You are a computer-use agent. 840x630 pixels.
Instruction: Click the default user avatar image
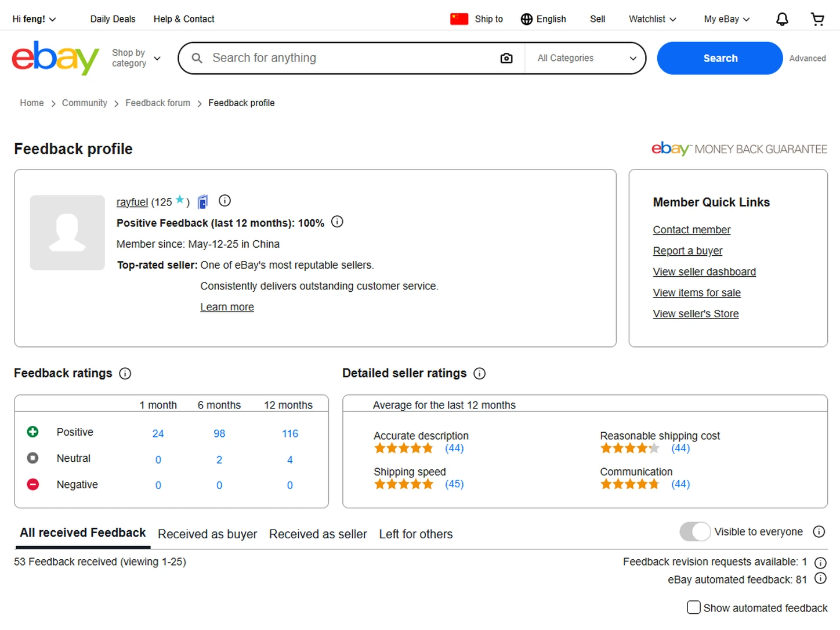click(67, 233)
